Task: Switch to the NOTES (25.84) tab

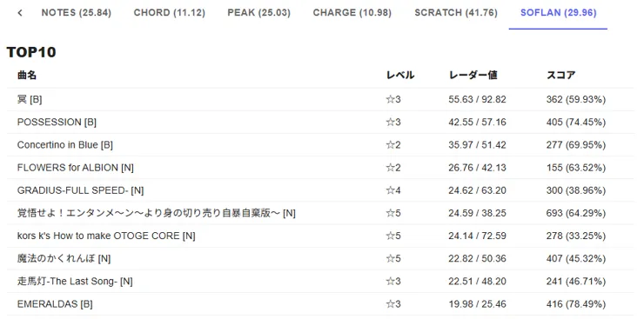Action: 76,13
